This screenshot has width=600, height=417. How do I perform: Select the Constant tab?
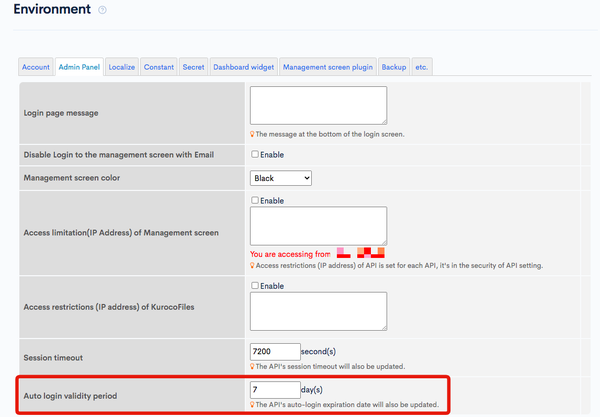click(x=159, y=67)
